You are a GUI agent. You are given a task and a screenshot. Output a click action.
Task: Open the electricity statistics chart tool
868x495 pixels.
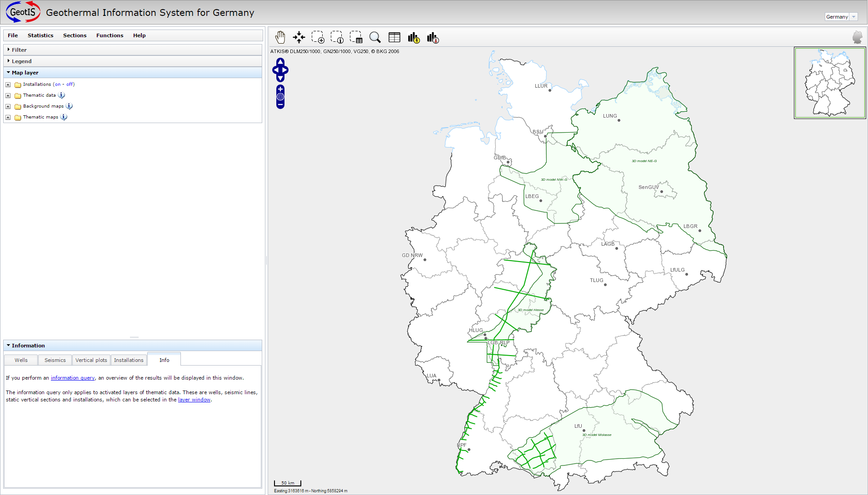click(x=414, y=38)
